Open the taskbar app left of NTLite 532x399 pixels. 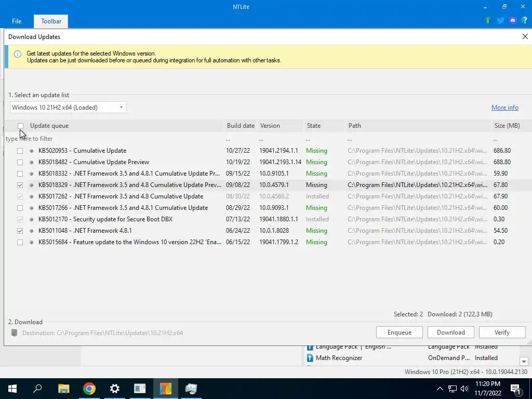(140, 389)
